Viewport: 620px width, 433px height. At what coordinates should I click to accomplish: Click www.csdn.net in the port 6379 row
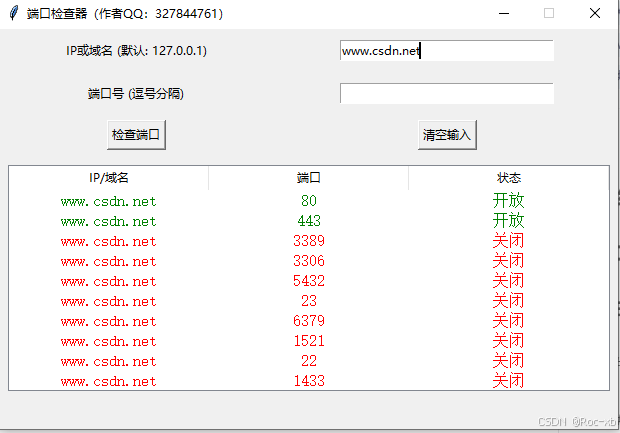click(109, 321)
